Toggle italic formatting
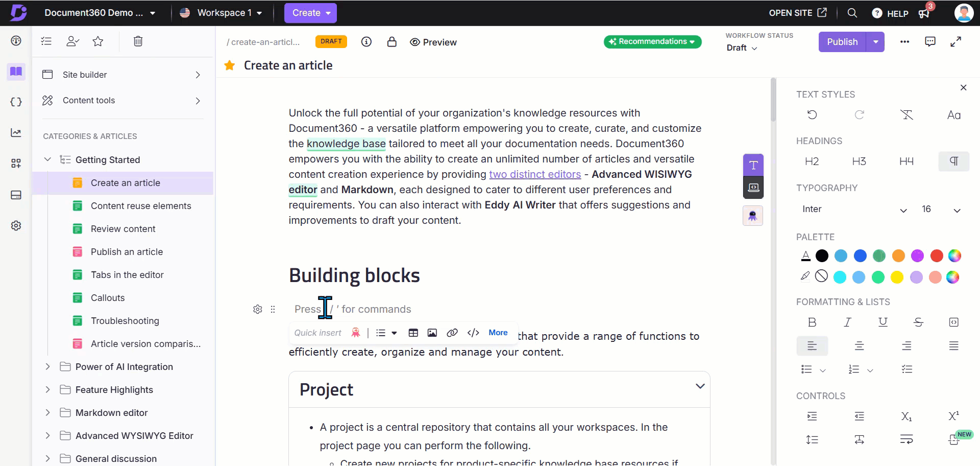980x466 pixels. [848, 322]
